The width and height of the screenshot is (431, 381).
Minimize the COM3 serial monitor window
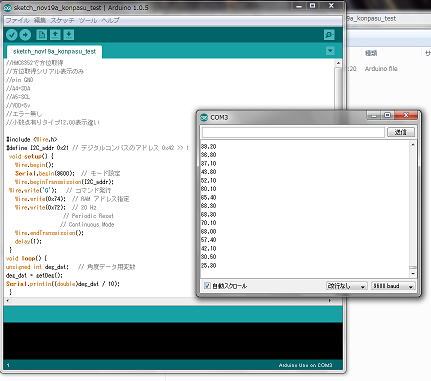coord(374,115)
